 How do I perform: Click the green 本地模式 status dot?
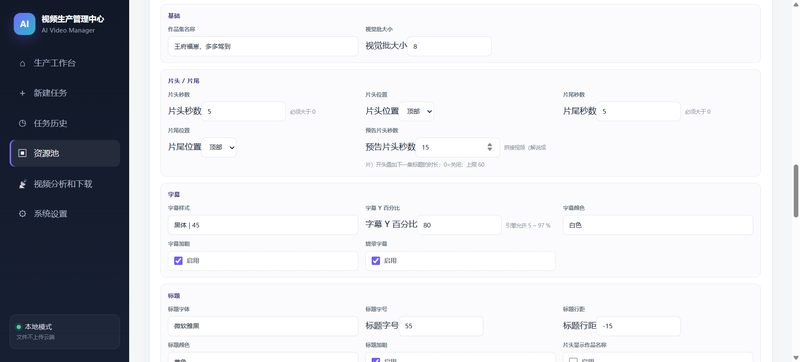pos(19,327)
